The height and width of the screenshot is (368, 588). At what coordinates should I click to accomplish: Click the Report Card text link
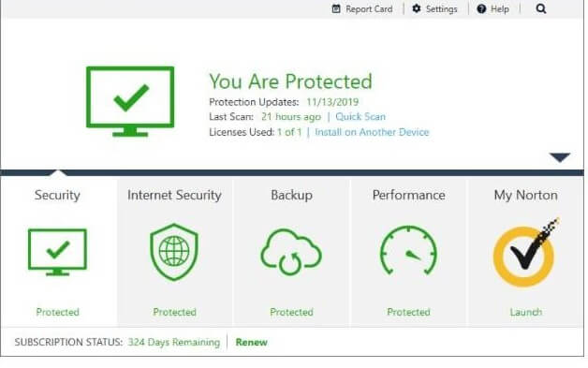pos(369,9)
